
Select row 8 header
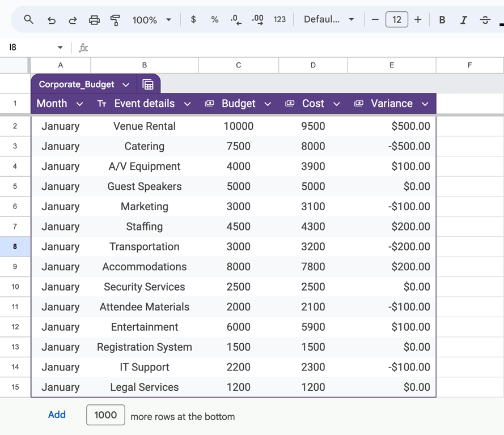click(x=15, y=246)
